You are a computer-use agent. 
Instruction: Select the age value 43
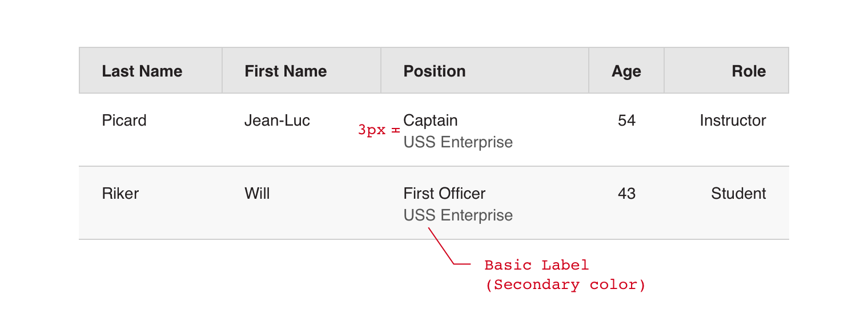(x=626, y=194)
